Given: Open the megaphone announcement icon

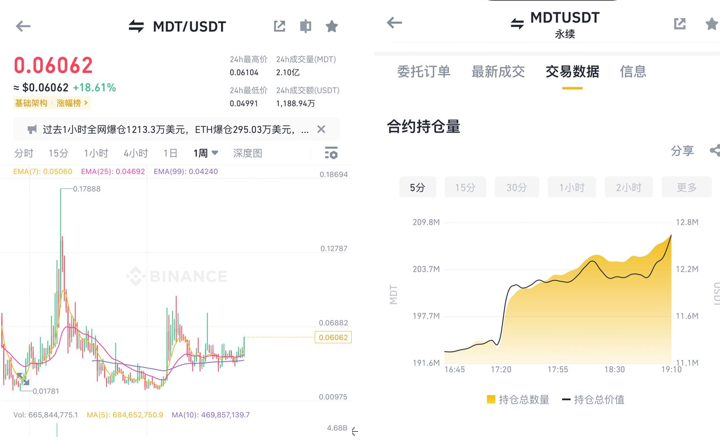Looking at the screenshot, I should click(x=32, y=129).
